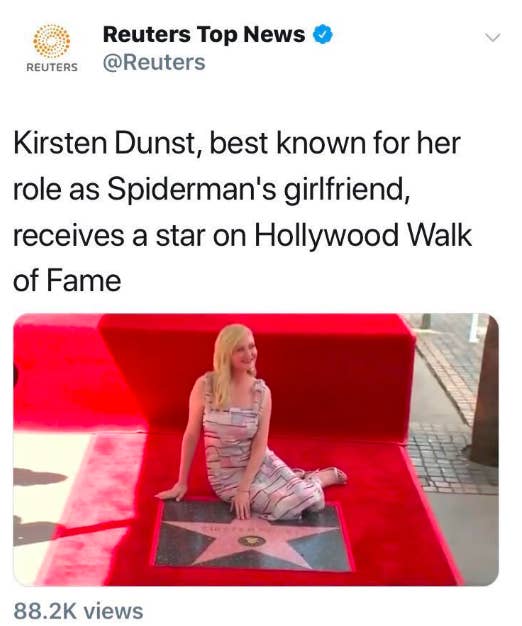Play the Kirsten Dunst video thumbnail

click(256, 450)
